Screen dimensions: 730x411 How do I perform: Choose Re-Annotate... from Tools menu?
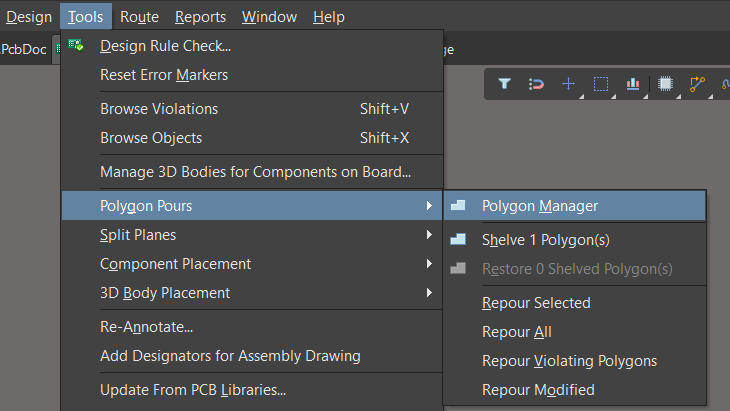[x=252, y=327]
